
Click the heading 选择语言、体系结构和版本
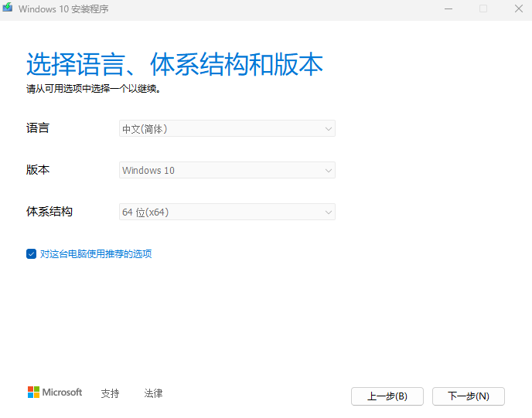[x=175, y=64]
